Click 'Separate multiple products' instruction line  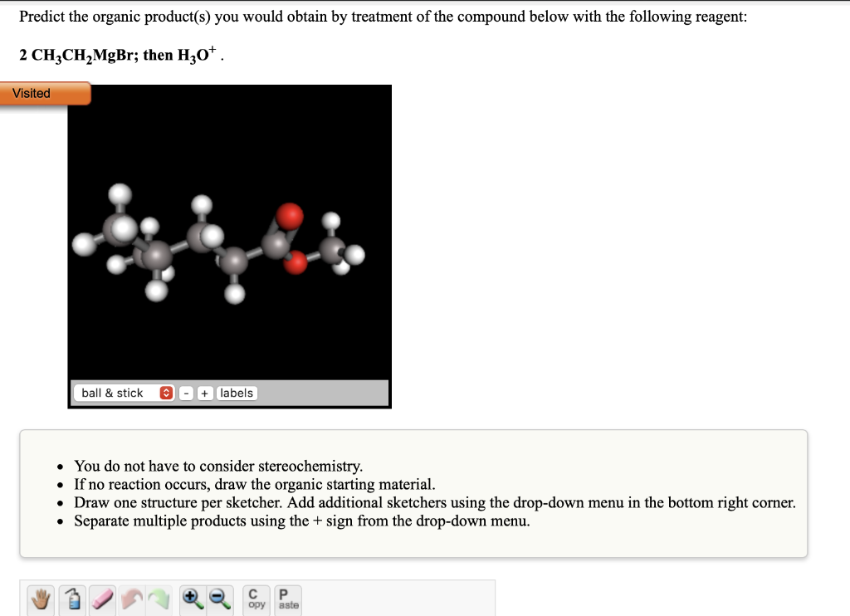(302, 521)
